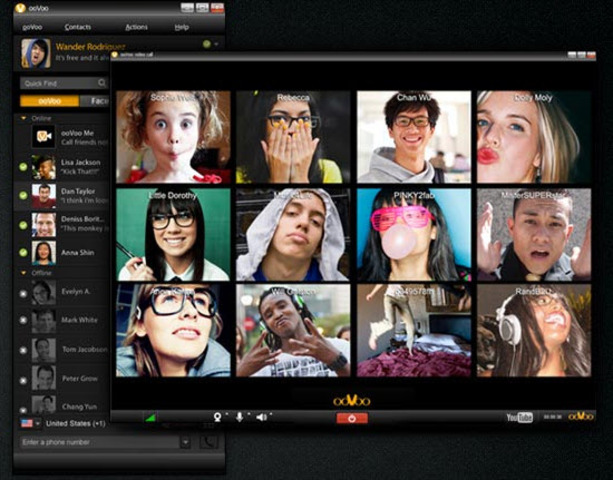Click Rebecca's video tile
Viewport: 613px width, 480px height.
point(293,137)
